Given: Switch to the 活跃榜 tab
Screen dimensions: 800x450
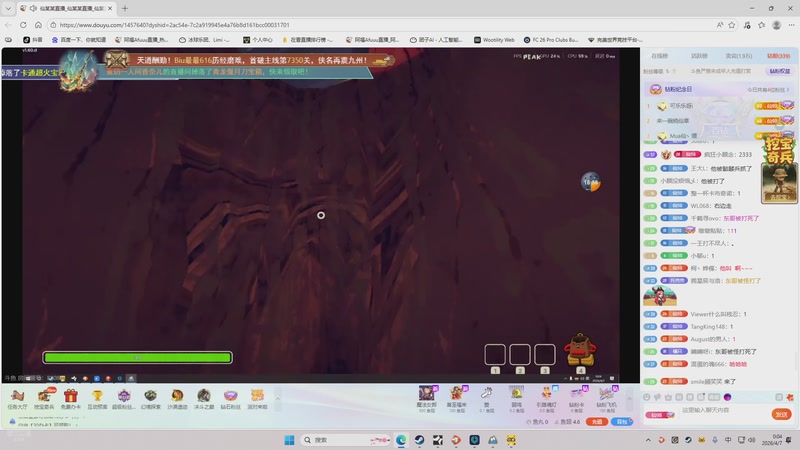Looking at the screenshot, I should tap(699, 56).
